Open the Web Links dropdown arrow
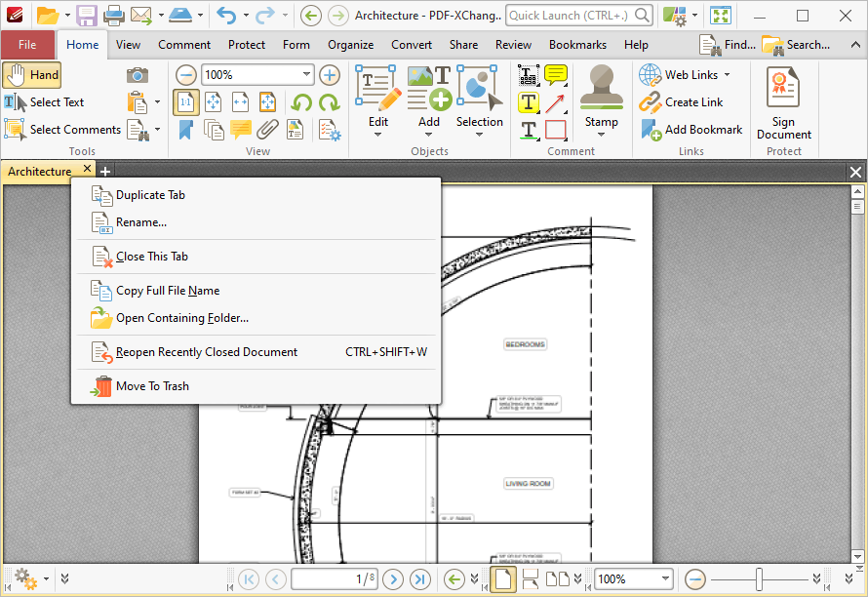The image size is (868, 597). tap(727, 75)
